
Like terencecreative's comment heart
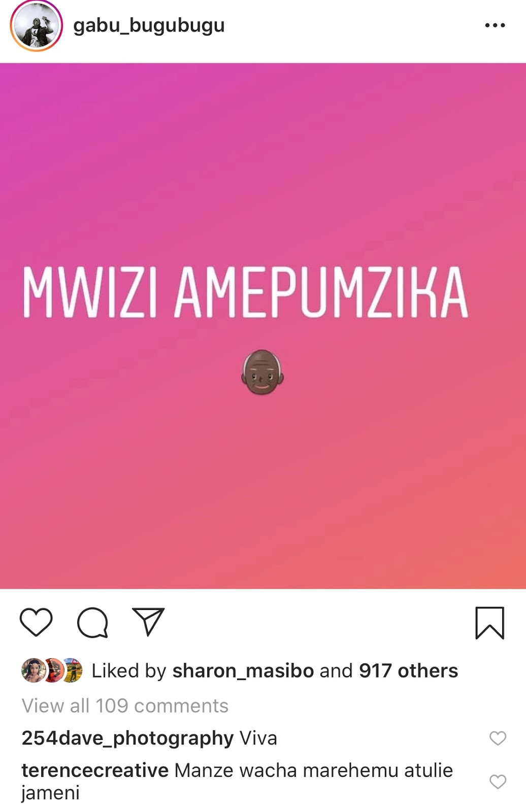[x=498, y=782]
